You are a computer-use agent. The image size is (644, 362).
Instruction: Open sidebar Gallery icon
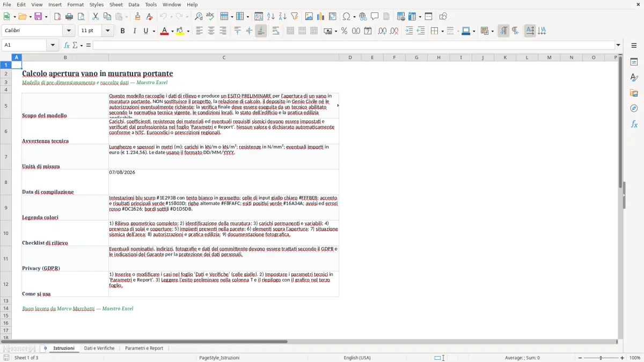coord(634,93)
